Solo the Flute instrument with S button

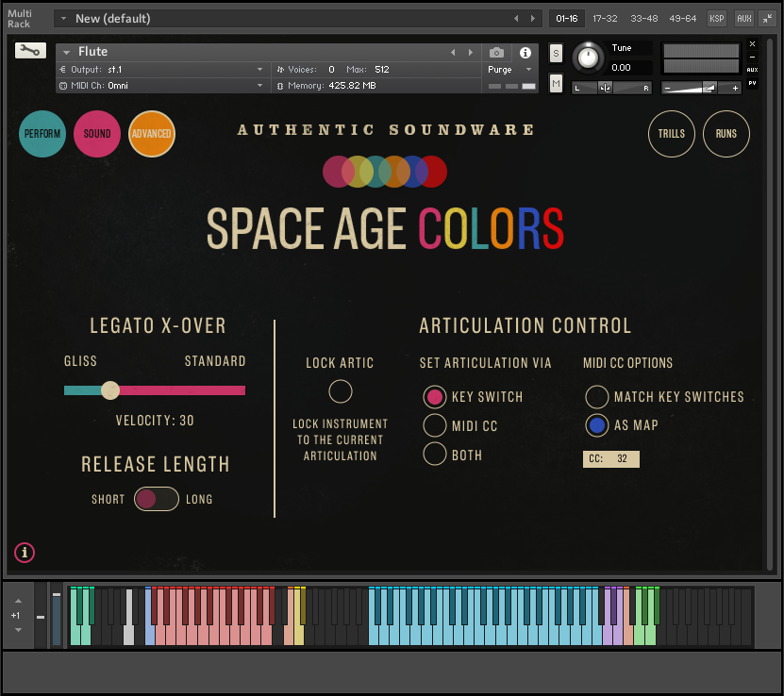point(556,54)
